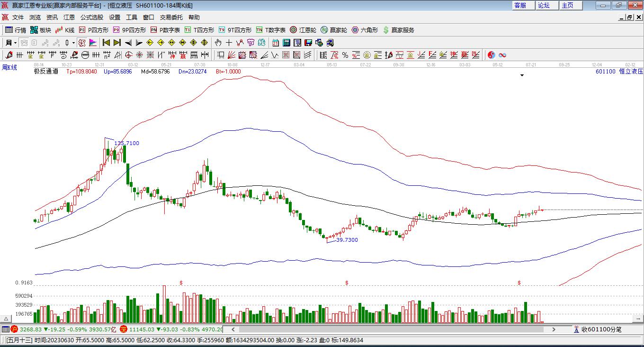Click the yin-yang Taiji icon
The height and width of the screenshot is (347, 644).
pyautogui.click(x=491, y=55)
